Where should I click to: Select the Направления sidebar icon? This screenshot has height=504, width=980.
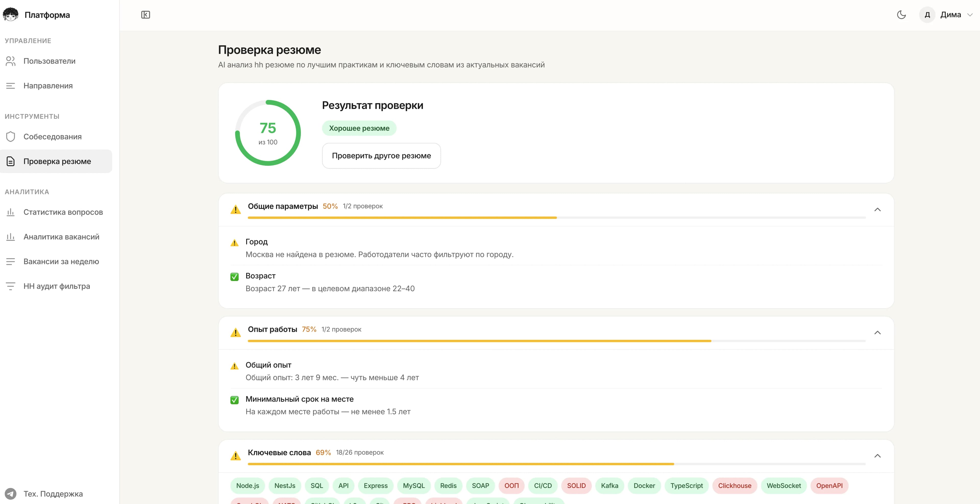[x=10, y=86]
